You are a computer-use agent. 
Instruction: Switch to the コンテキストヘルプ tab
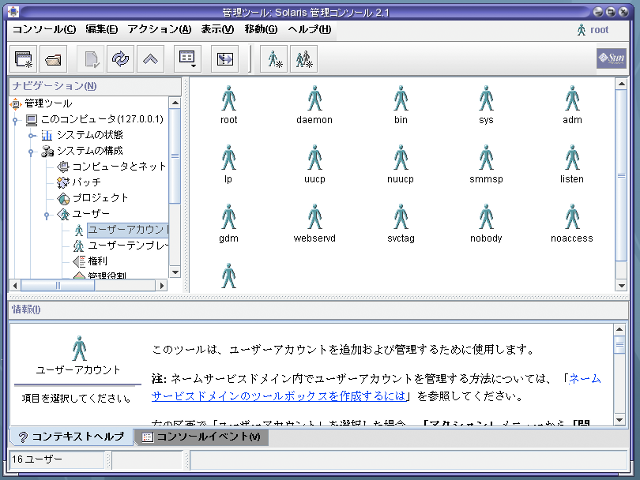[x=71, y=437]
